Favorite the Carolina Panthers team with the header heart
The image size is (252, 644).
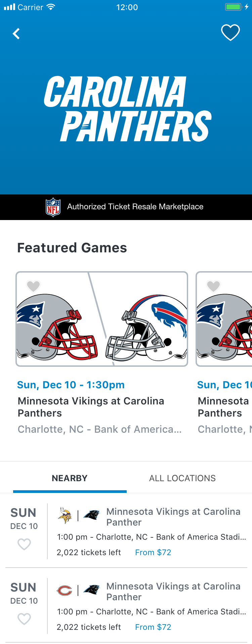click(x=230, y=33)
